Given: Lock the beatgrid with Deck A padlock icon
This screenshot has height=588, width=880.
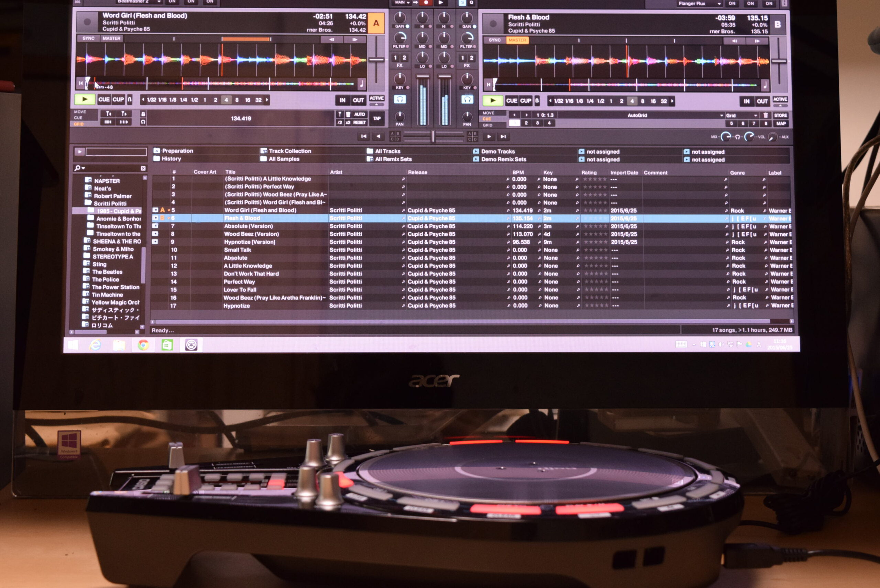Looking at the screenshot, I should pos(143,114).
